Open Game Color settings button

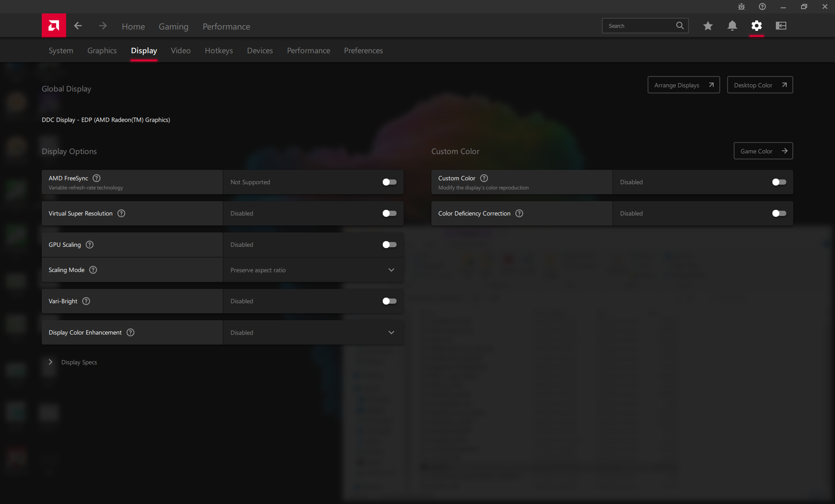pos(763,151)
